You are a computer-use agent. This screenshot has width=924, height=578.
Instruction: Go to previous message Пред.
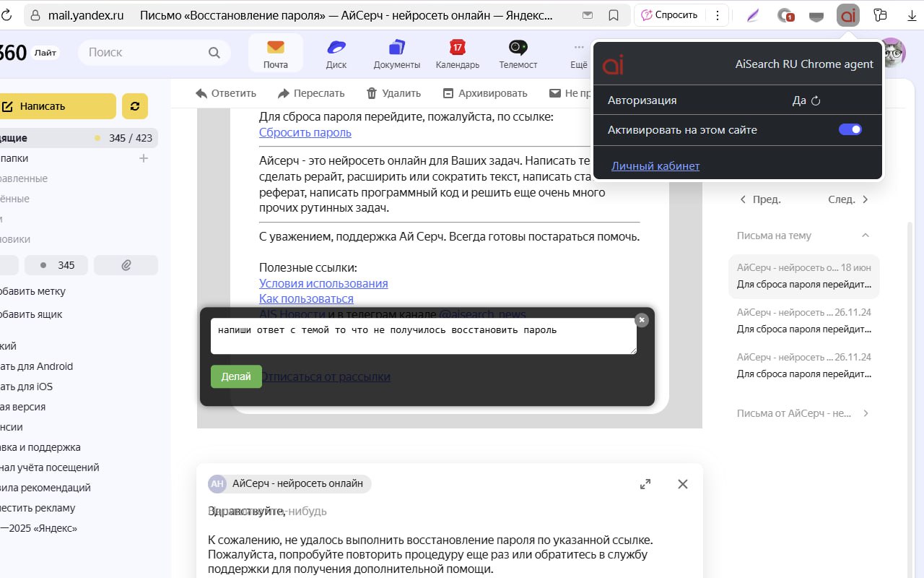[760, 199]
